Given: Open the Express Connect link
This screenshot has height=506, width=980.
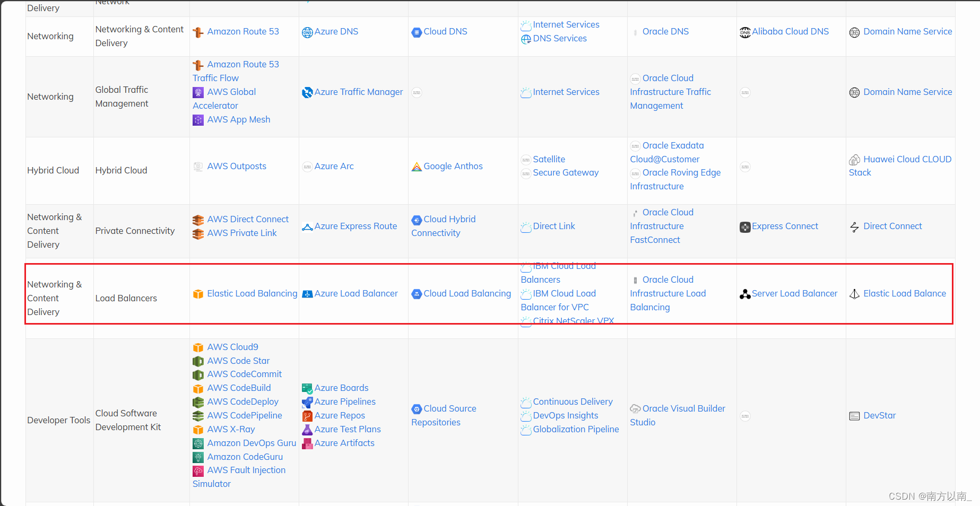Looking at the screenshot, I should [785, 226].
